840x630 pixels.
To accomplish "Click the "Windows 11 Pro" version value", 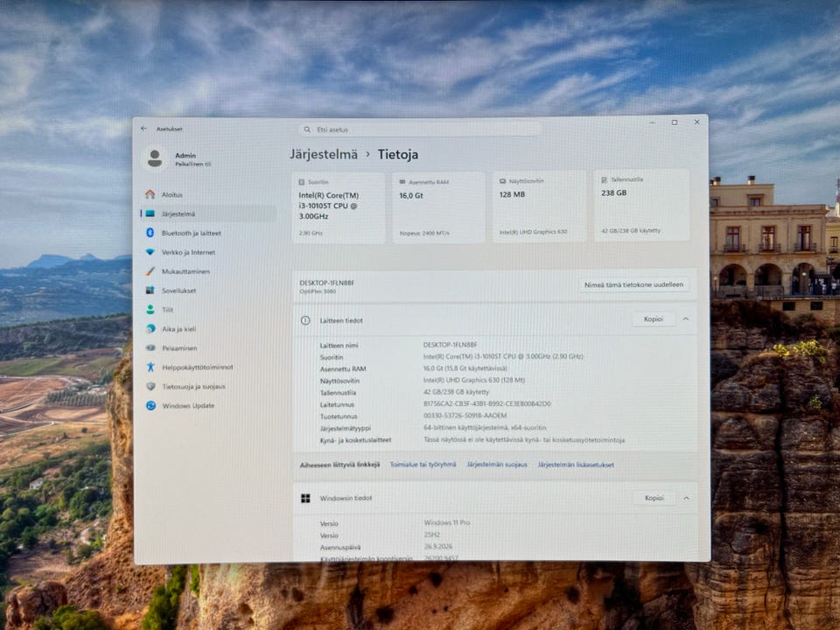I will 447,523.
